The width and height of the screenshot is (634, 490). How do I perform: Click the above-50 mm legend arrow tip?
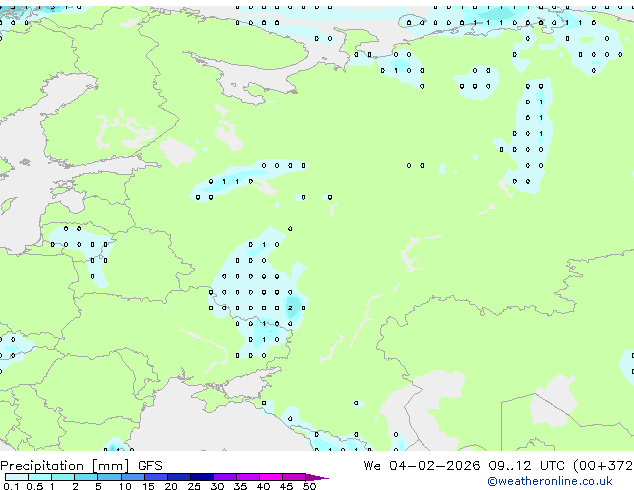click(x=317, y=477)
